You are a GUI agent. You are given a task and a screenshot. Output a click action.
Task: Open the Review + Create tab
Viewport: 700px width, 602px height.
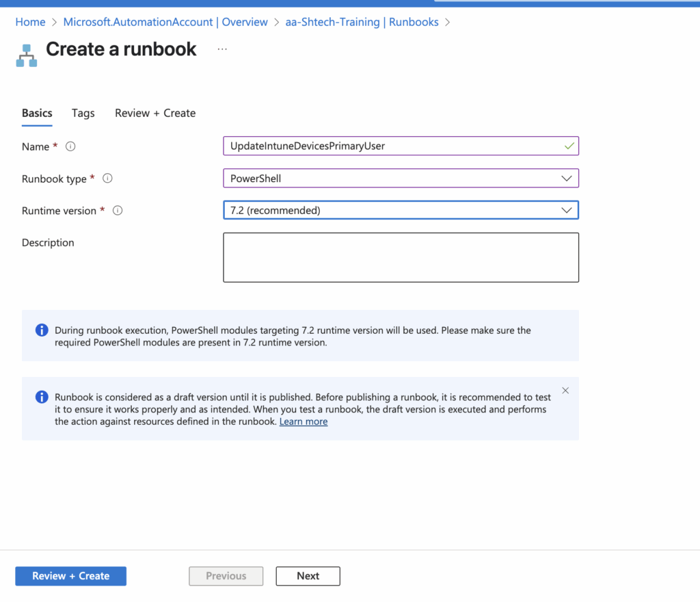click(x=154, y=113)
